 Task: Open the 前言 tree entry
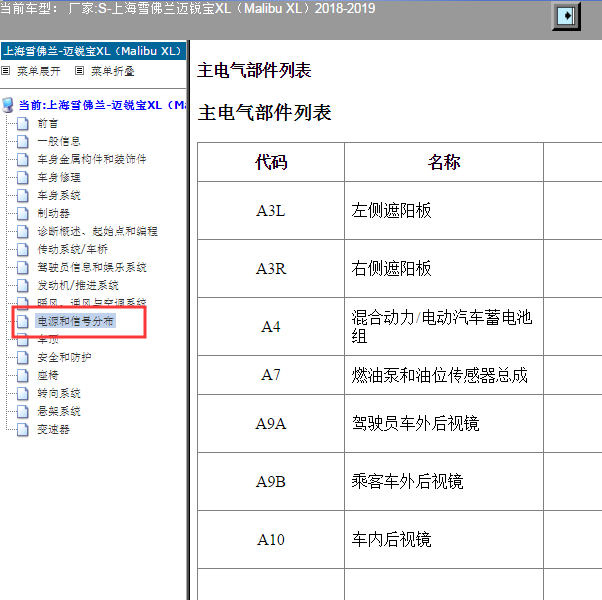click(48, 124)
